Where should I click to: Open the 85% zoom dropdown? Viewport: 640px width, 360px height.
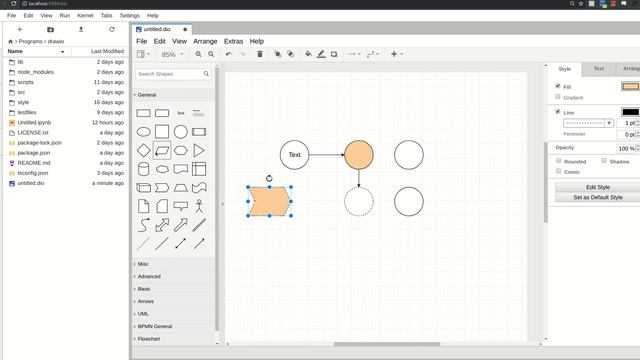pyautogui.click(x=172, y=54)
